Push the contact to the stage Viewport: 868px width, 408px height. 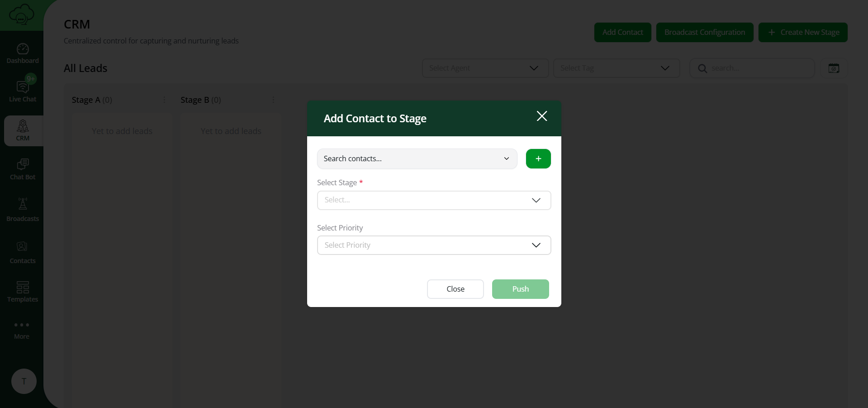[x=520, y=289]
